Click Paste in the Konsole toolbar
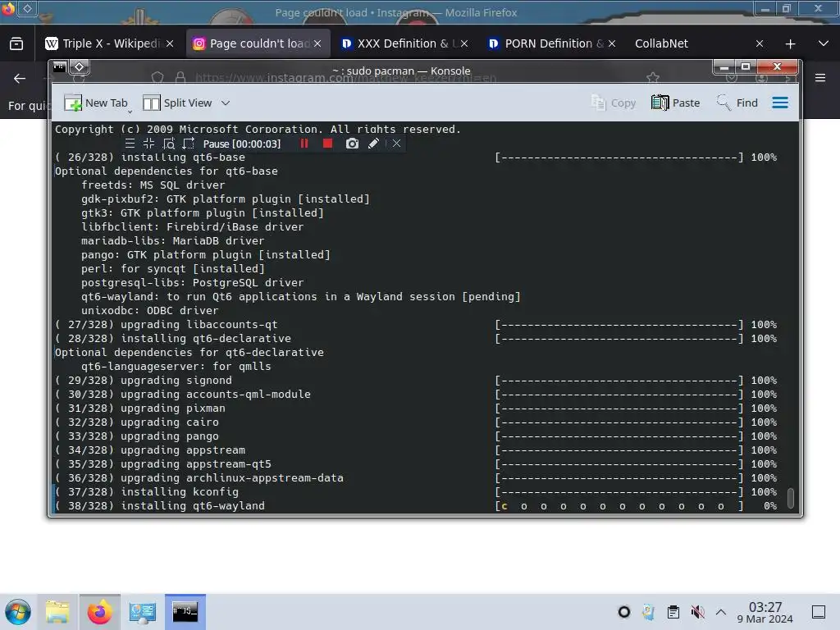Viewport: 840px width, 630px height. 676,103
